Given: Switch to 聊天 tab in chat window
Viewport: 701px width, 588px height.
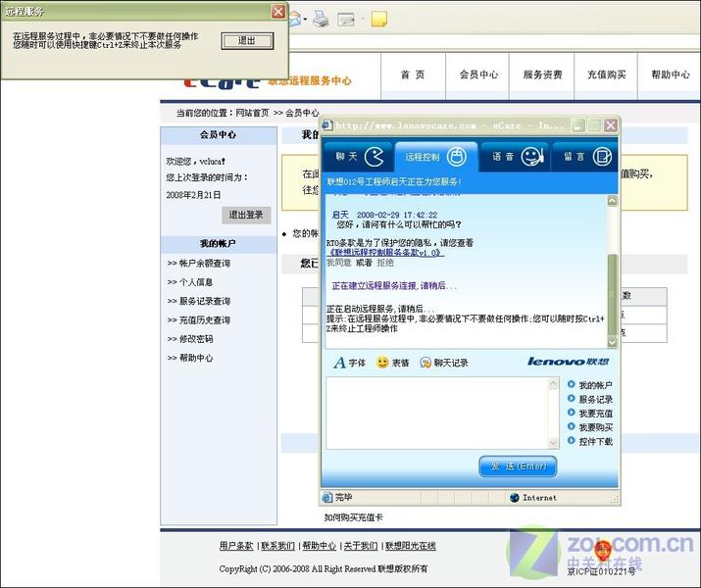Looking at the screenshot, I should [359, 157].
